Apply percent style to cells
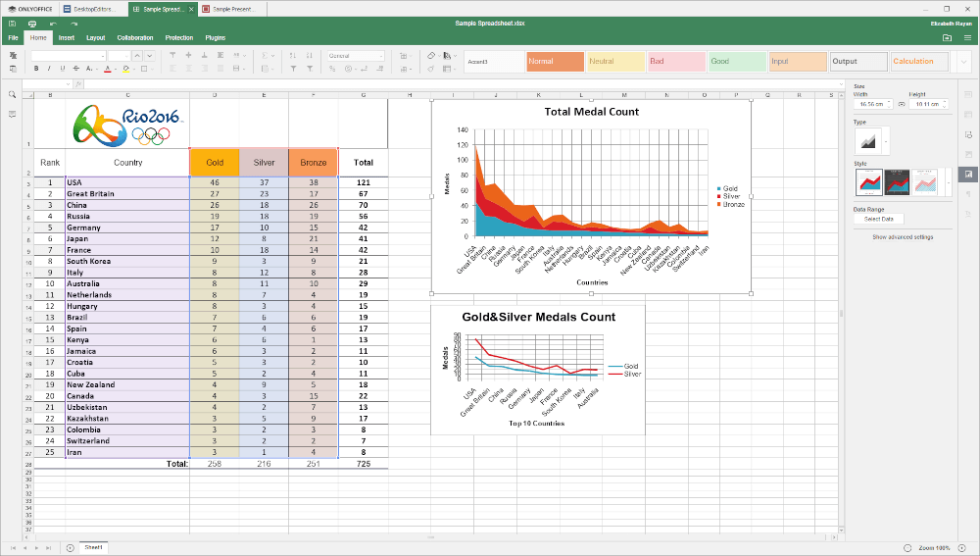Screen dimensions: 980x556 coord(332,69)
